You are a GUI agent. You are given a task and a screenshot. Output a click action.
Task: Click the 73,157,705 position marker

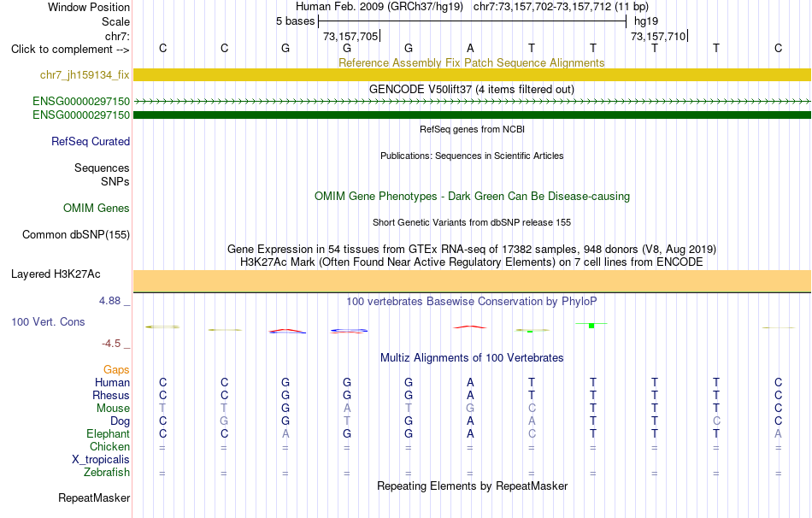point(350,36)
